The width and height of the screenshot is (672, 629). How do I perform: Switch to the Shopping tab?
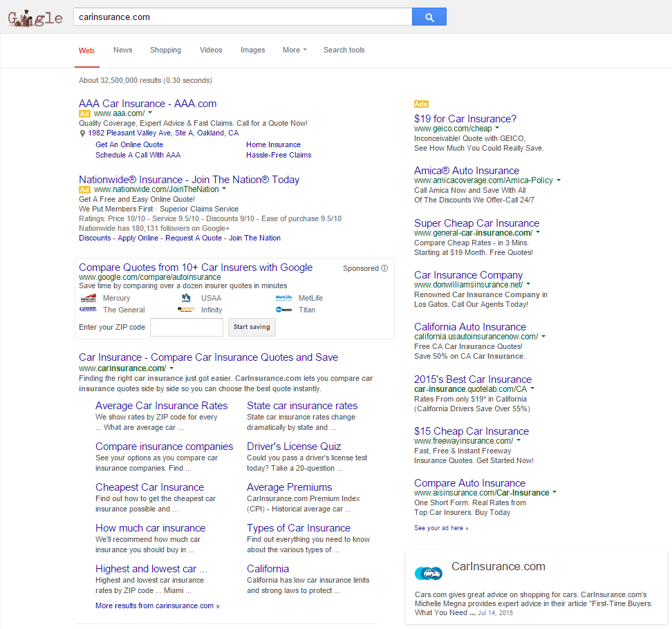tap(165, 50)
